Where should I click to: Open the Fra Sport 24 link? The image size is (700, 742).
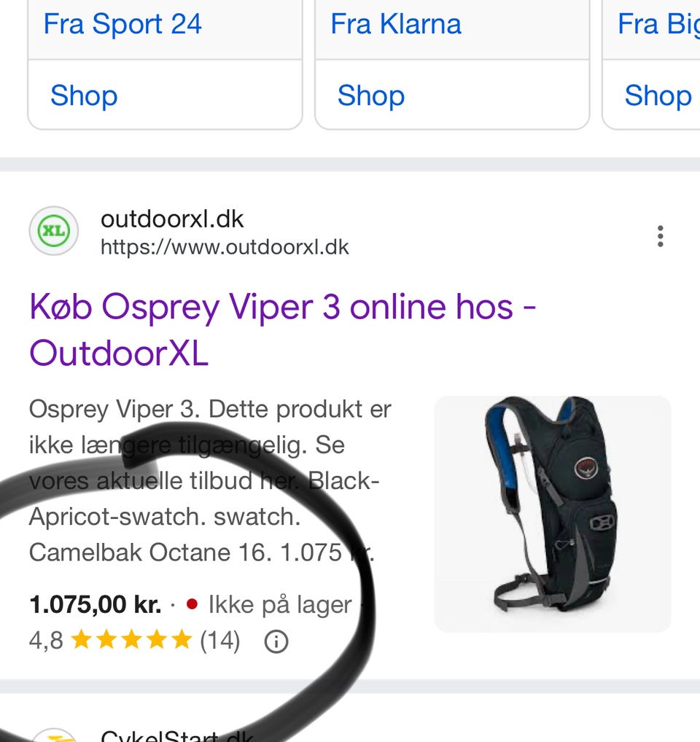point(122,24)
